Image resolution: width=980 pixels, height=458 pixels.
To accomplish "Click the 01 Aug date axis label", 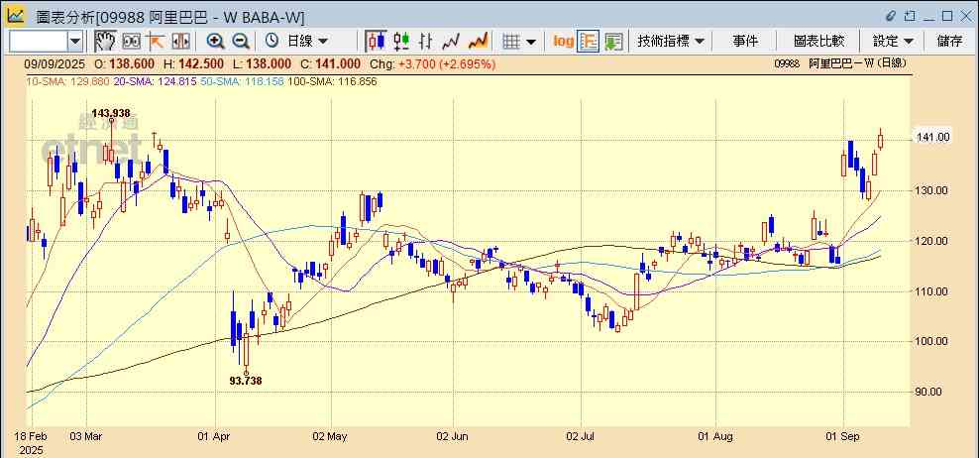I will [715, 436].
